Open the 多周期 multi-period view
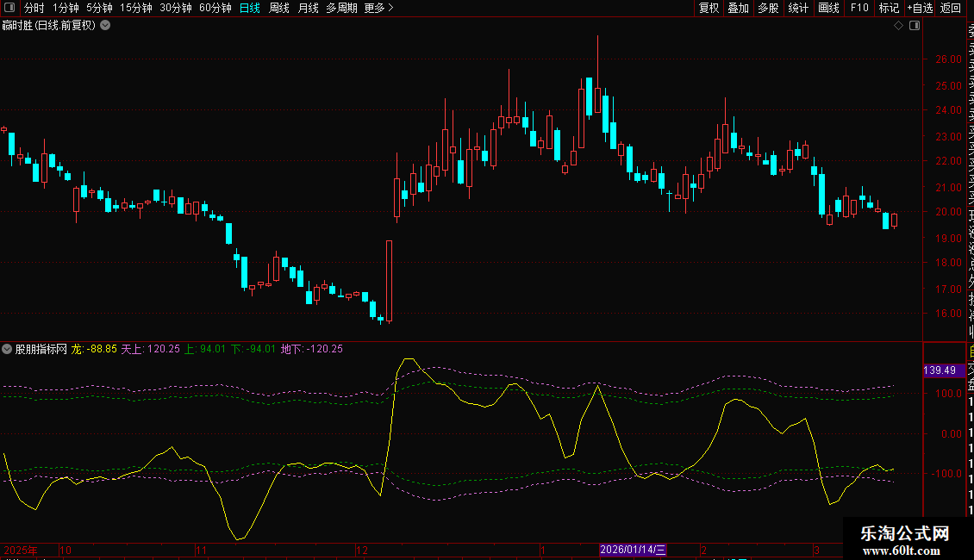974x560 pixels. 341,8
